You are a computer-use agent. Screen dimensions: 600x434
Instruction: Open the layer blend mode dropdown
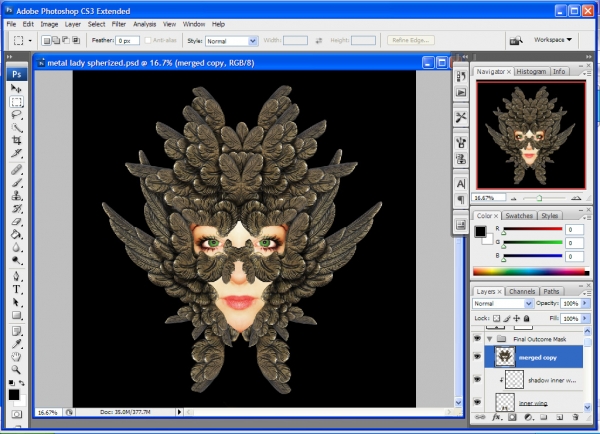[502, 303]
